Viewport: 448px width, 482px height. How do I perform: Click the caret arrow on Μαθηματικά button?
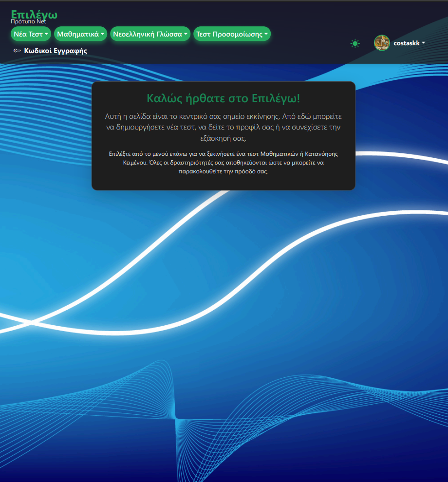pyautogui.click(x=102, y=35)
